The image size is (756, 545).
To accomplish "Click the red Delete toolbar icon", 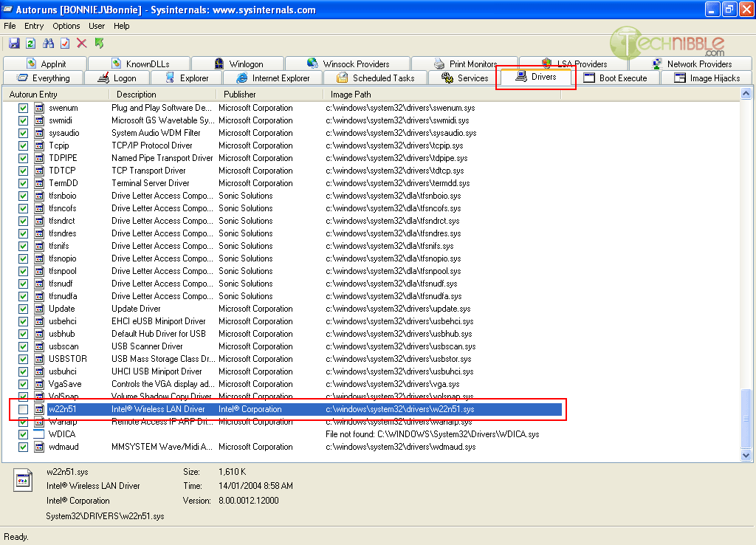I will pos(82,44).
